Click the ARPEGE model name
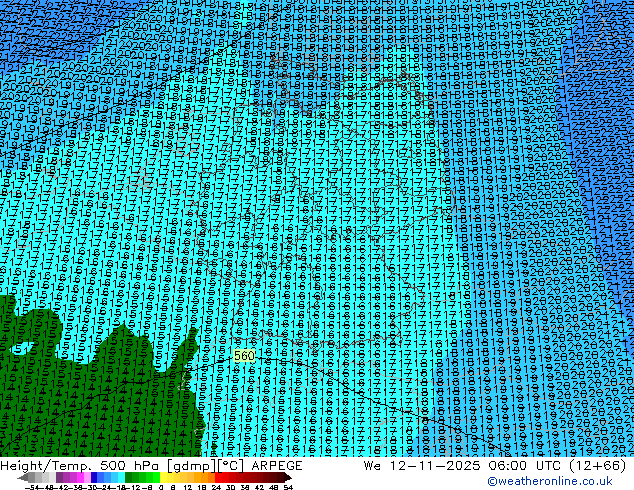 pos(277,466)
